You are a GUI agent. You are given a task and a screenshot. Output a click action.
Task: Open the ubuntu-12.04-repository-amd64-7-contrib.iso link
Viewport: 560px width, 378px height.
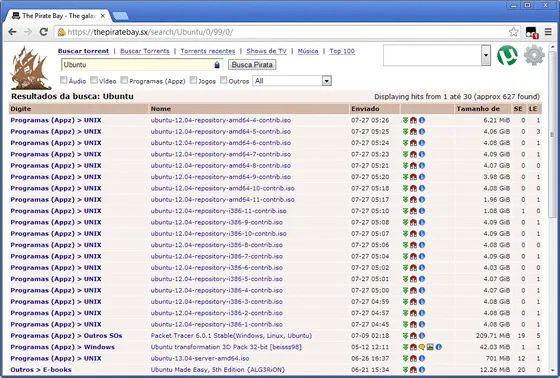pyautogui.click(x=221, y=154)
